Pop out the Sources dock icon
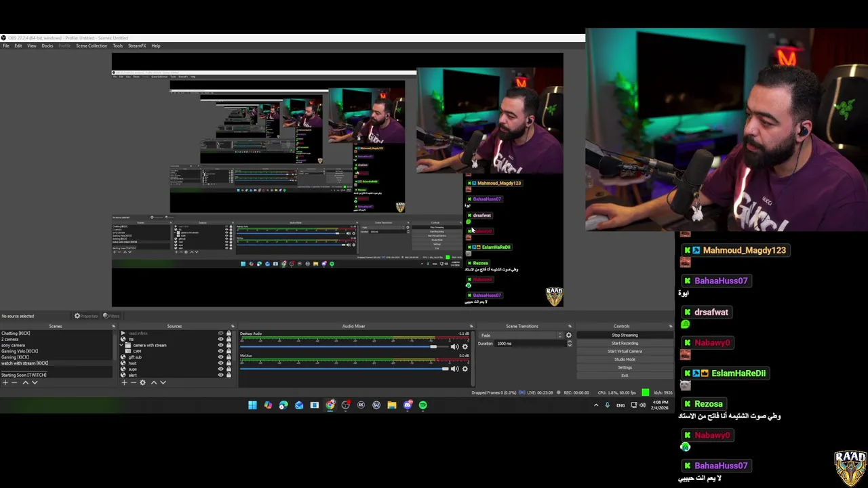This screenshot has height=488, width=868. [x=233, y=326]
